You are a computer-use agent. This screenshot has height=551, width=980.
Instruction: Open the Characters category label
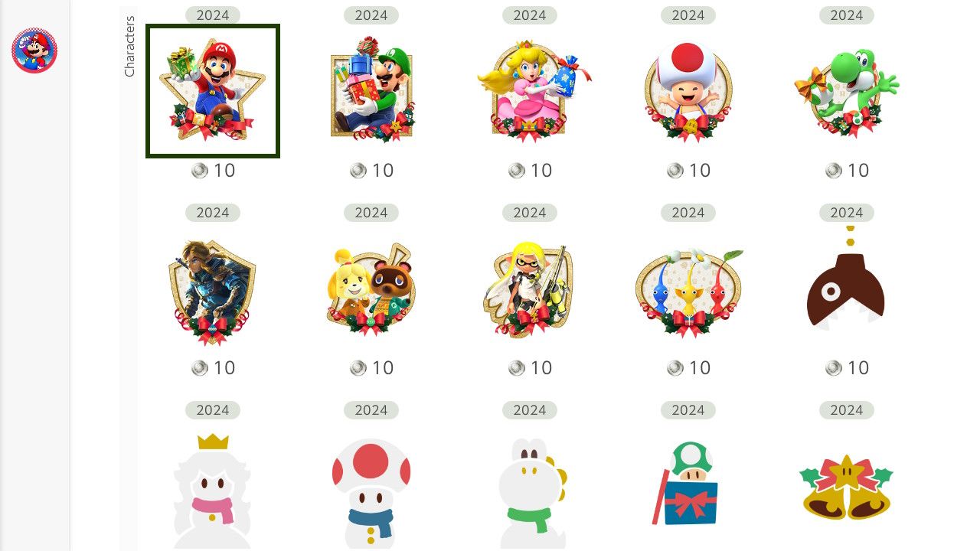click(x=129, y=46)
